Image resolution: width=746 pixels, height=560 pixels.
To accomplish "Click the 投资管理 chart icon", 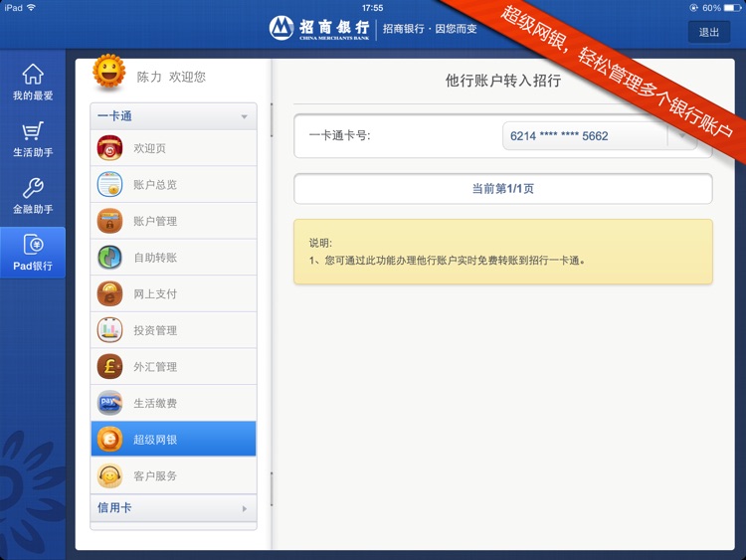I will coord(109,330).
